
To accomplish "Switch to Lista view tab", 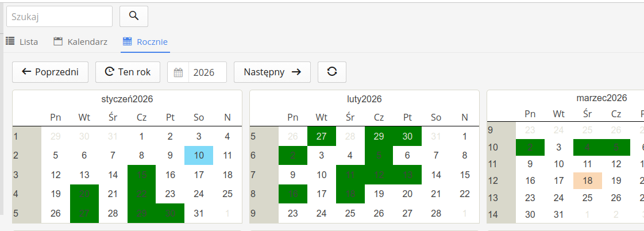I will pyautogui.click(x=22, y=41).
